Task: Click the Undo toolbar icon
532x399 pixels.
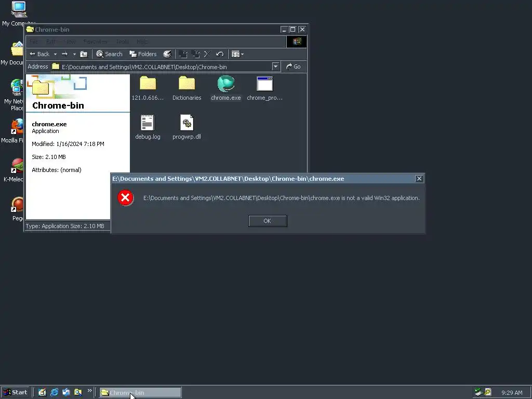Action: point(220,54)
